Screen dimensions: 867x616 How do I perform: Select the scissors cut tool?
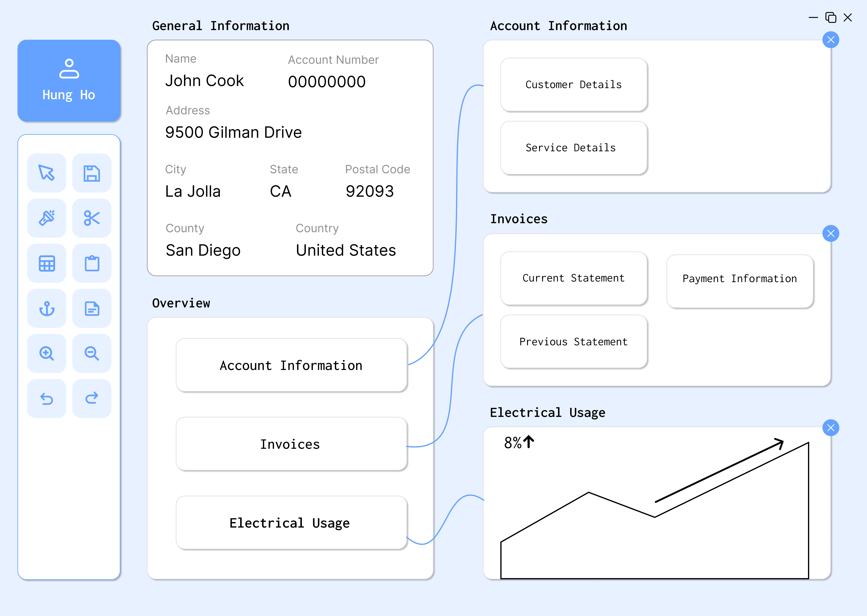pyautogui.click(x=92, y=218)
